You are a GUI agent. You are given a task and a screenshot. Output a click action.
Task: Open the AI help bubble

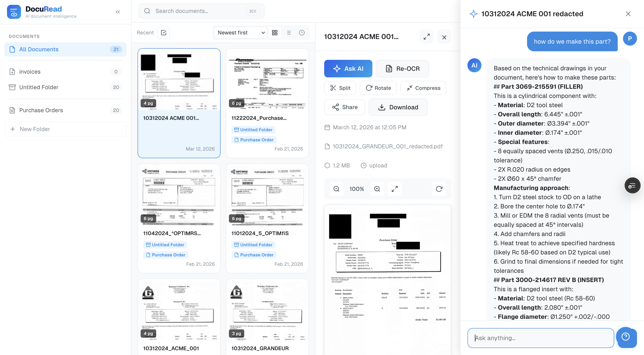pos(626,337)
